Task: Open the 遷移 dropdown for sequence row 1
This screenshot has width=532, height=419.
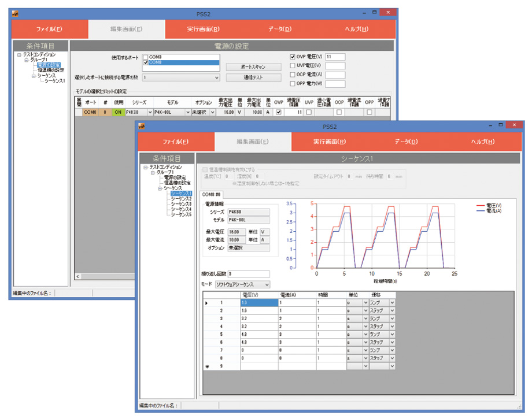Action: click(x=392, y=302)
